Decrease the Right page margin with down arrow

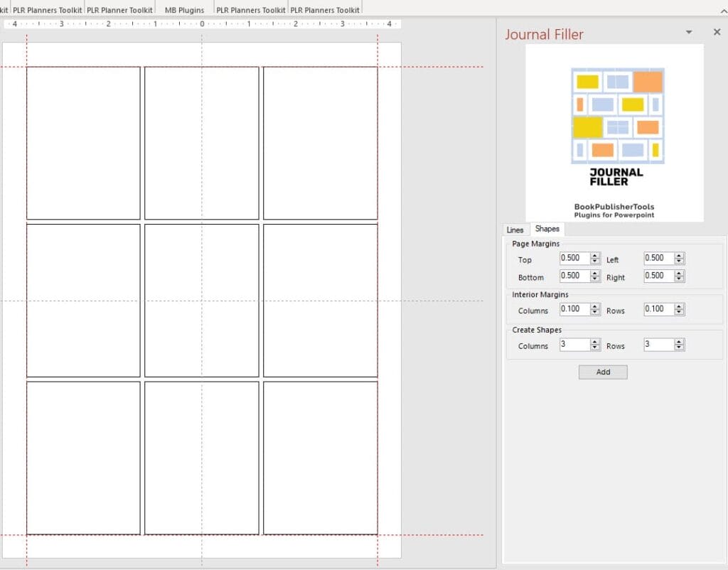click(679, 279)
